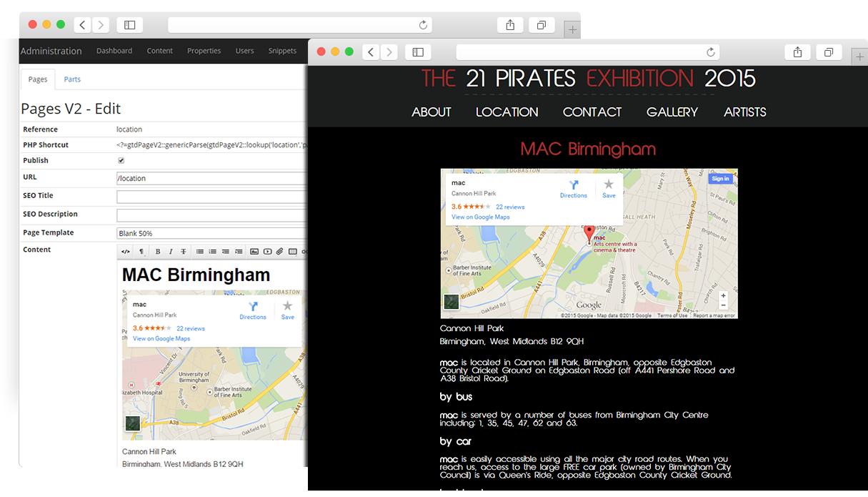Open the Snippets admin menu
868x497 pixels.
(282, 51)
